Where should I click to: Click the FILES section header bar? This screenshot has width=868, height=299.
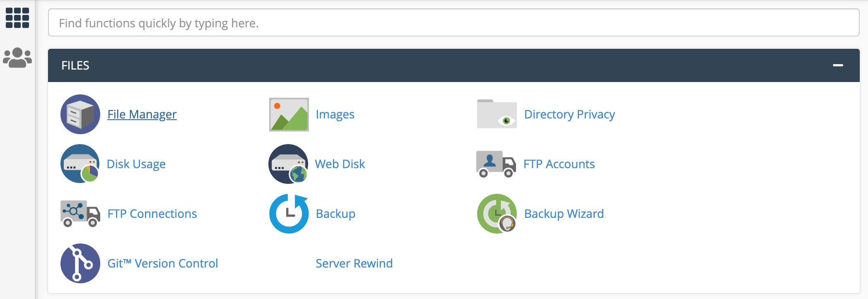click(x=414, y=65)
